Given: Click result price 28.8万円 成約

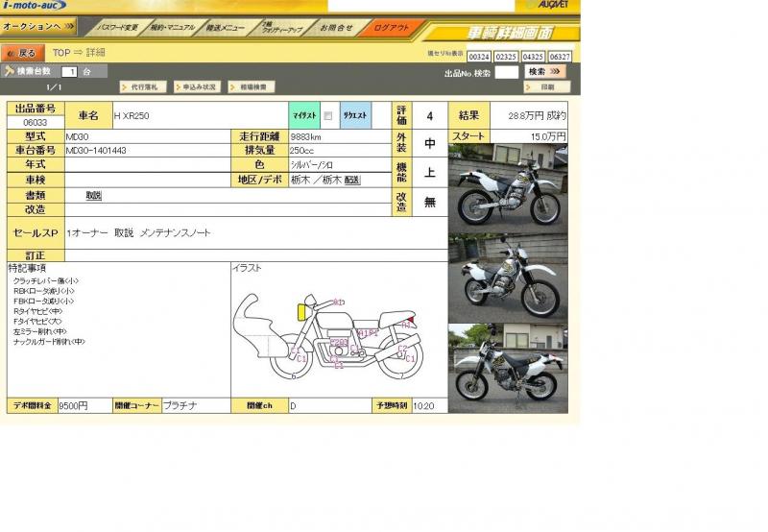Looking at the screenshot, I should (x=537, y=115).
